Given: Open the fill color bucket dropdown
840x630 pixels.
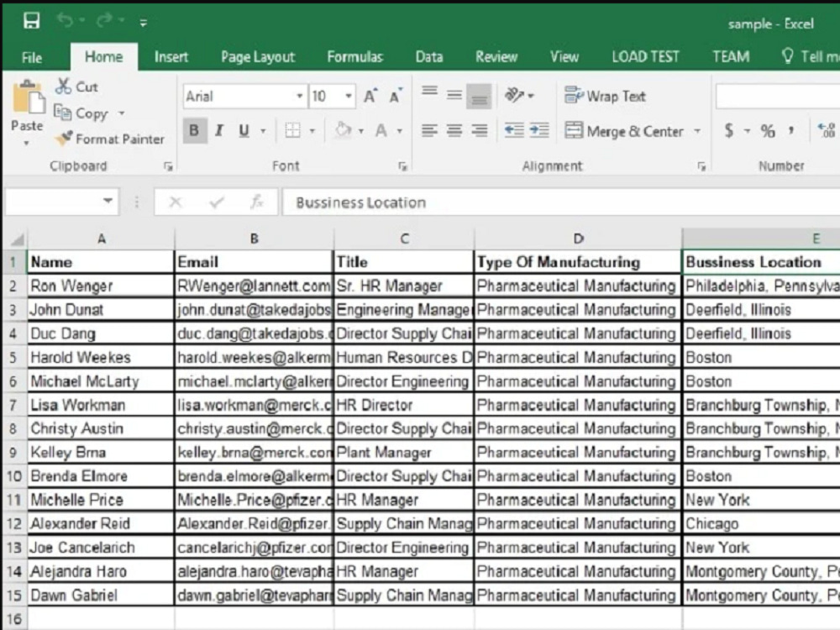Looking at the screenshot, I should tap(360, 131).
